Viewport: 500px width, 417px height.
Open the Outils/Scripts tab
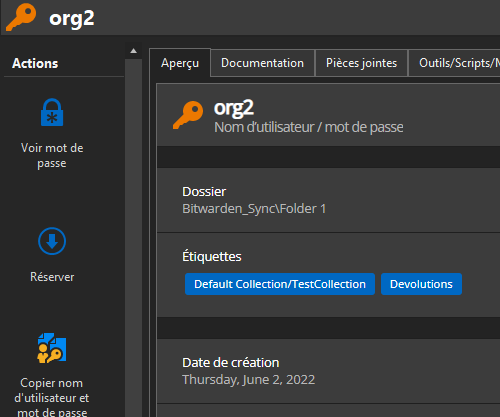click(454, 63)
